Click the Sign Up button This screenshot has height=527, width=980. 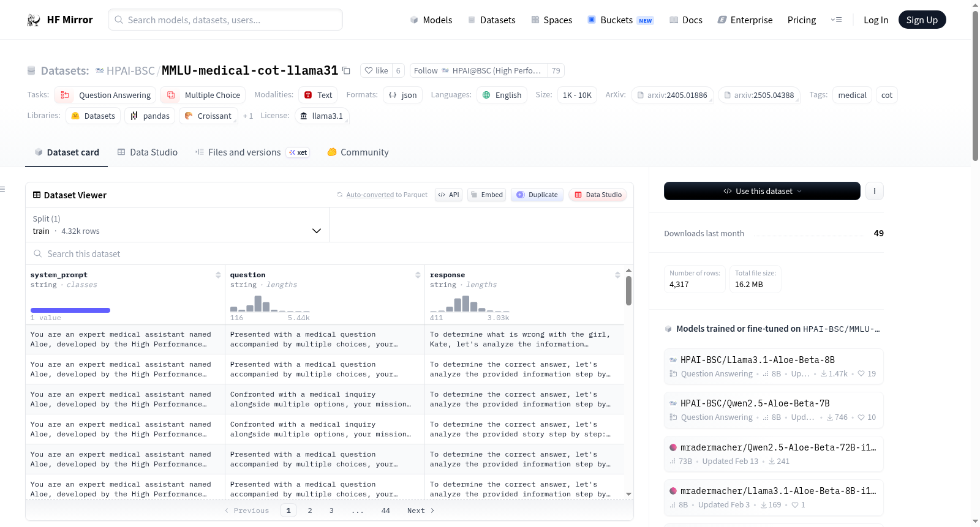(x=922, y=20)
